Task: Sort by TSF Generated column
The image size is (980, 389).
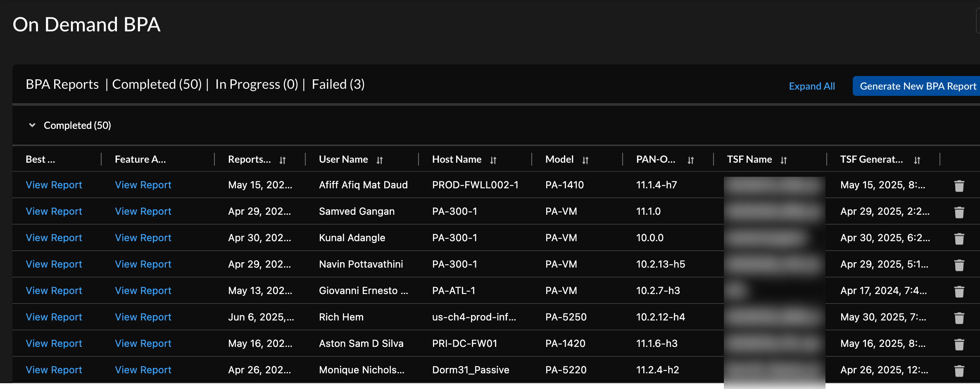Action: 917,160
